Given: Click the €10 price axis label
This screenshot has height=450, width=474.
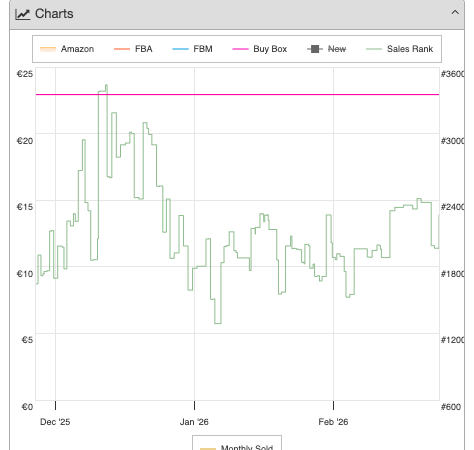Looking at the screenshot, I should [x=25, y=274].
